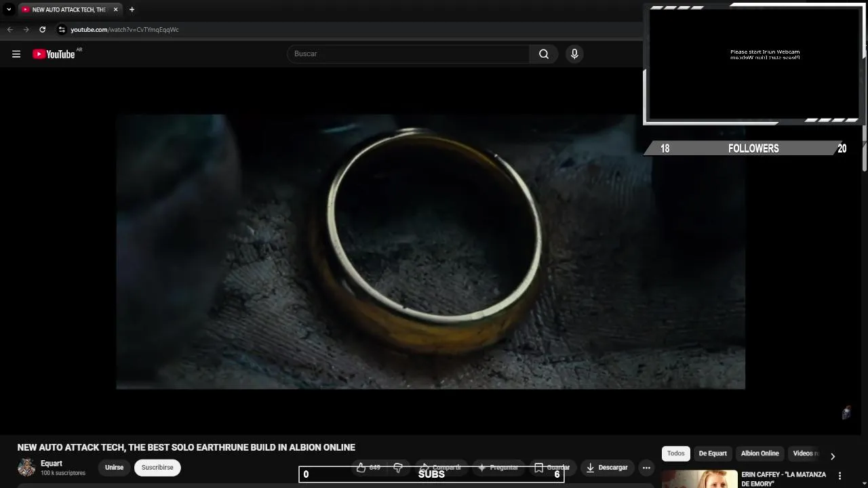This screenshot has width=868, height=488.
Task: Select the Videos filter chip
Action: pos(804,453)
